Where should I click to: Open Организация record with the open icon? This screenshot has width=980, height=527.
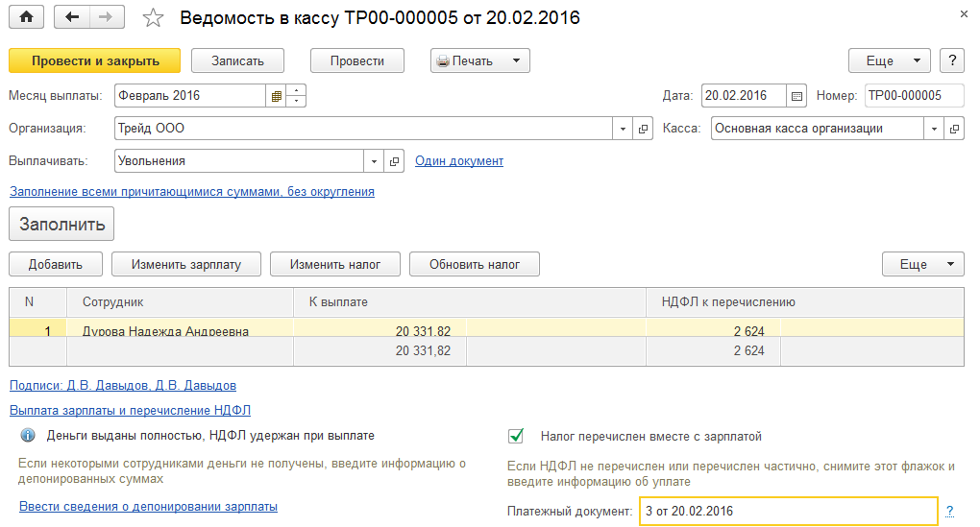[644, 129]
